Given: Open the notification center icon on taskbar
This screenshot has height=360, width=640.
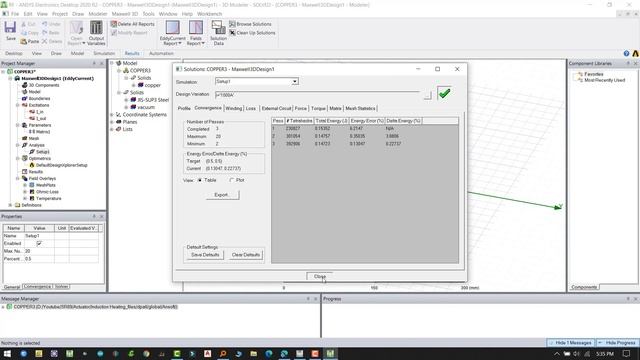Looking at the screenshot, I should (627, 353).
